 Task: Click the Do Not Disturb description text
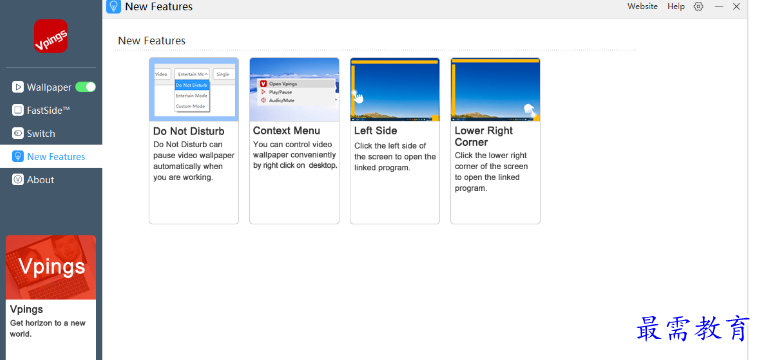coord(194,161)
